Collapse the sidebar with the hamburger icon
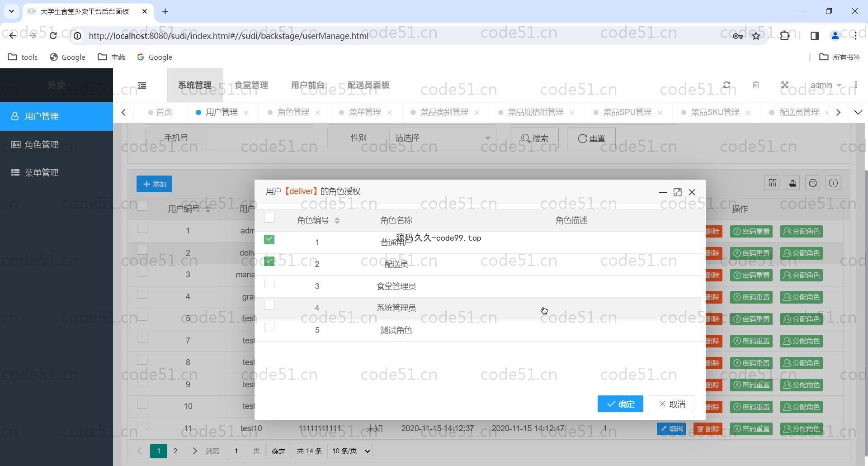The height and width of the screenshot is (466, 868). coord(142,86)
